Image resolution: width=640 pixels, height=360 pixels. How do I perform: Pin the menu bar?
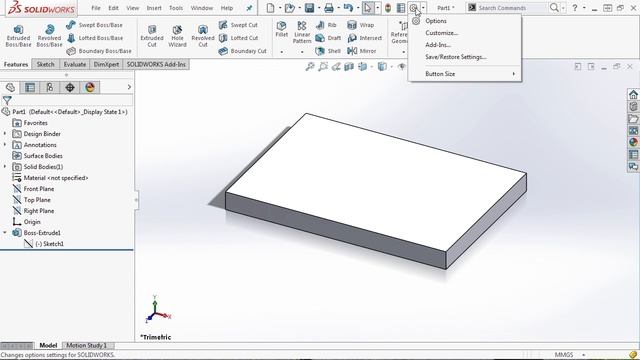click(249, 8)
